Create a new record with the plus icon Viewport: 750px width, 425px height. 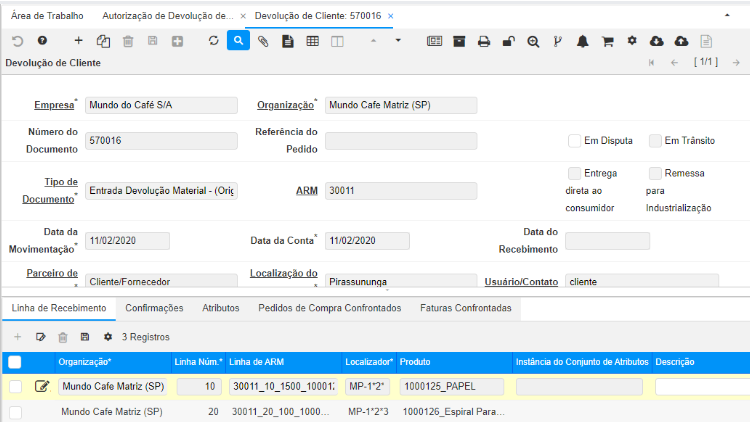(x=79, y=41)
